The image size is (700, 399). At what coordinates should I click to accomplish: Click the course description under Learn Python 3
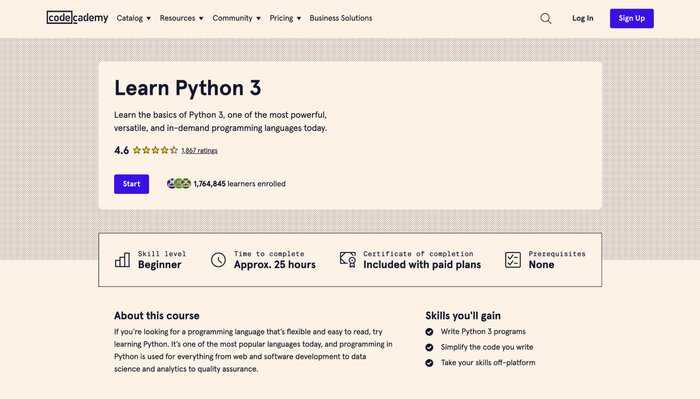pyautogui.click(x=221, y=121)
